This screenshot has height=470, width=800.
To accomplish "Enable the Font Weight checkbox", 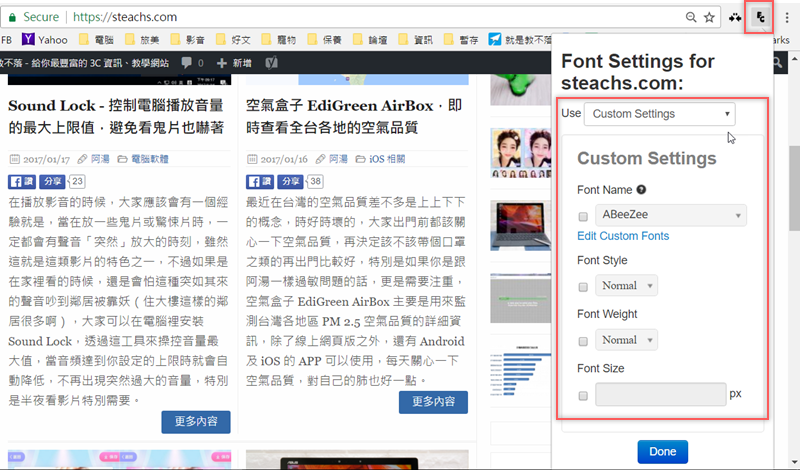I will tap(583, 341).
